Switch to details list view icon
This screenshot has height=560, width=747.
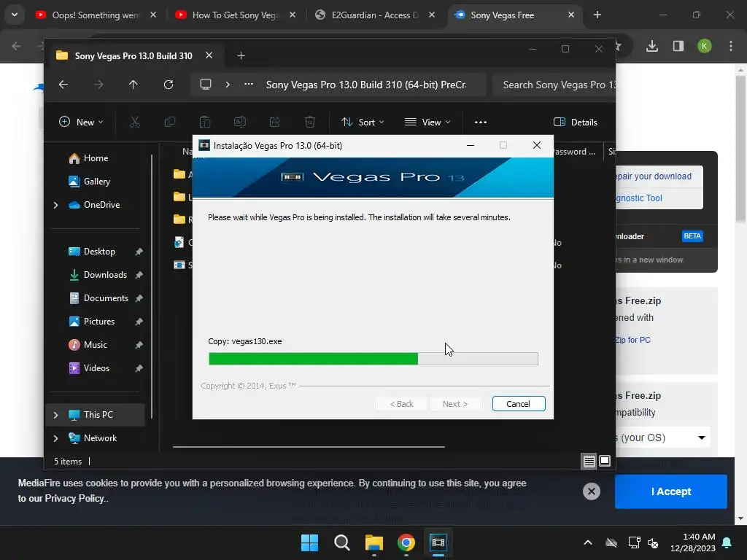tap(589, 461)
